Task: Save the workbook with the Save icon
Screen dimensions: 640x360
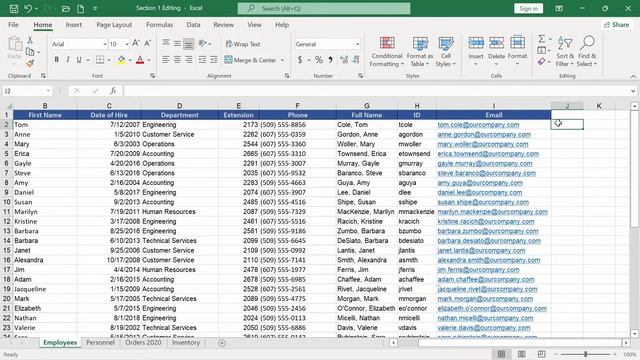Action: (x=13, y=8)
